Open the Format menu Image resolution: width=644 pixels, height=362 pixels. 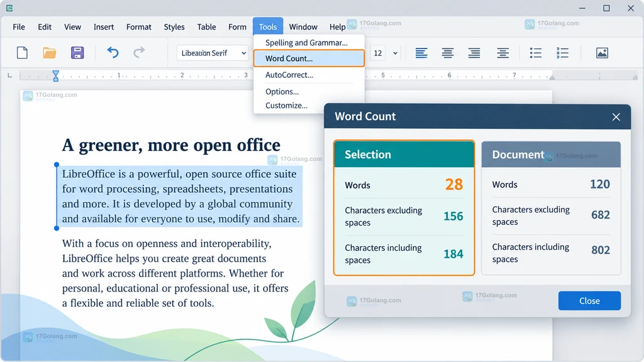click(139, 27)
